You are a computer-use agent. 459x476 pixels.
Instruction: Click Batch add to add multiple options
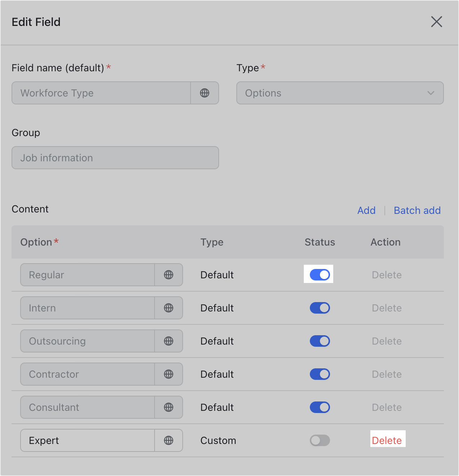point(417,210)
